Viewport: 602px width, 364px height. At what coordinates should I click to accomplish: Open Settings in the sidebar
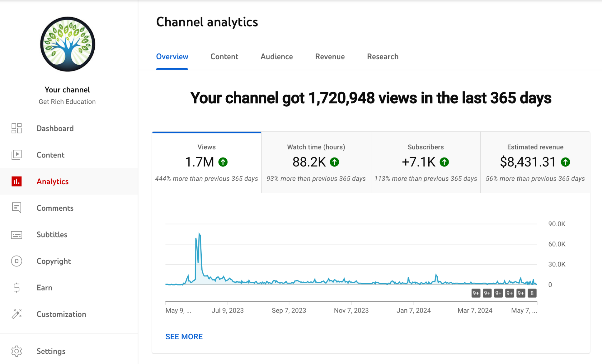(69, 351)
